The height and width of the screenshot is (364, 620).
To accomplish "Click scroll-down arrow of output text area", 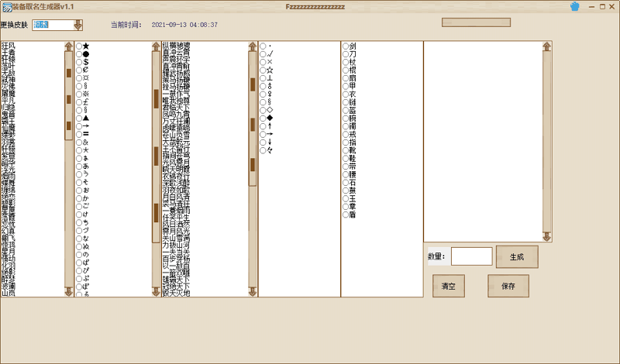I will 547,237.
